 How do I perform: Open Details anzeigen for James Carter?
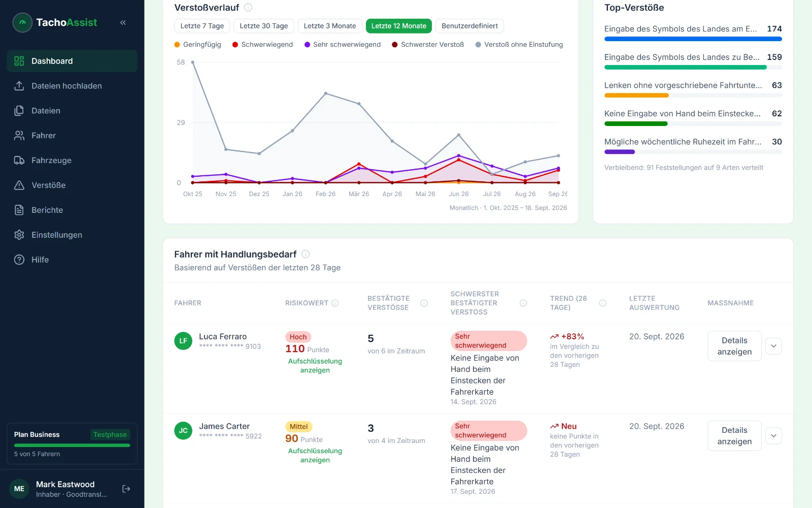pyautogui.click(x=734, y=436)
